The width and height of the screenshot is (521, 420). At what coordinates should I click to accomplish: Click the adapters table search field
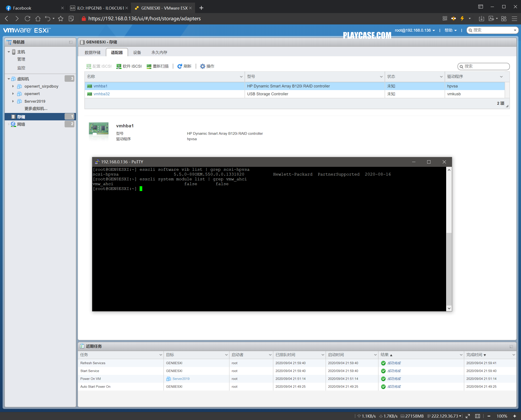click(x=483, y=66)
